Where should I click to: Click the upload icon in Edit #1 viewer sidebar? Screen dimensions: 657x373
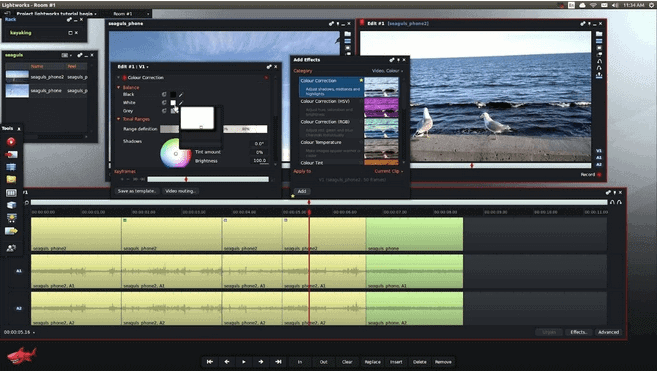(599, 75)
